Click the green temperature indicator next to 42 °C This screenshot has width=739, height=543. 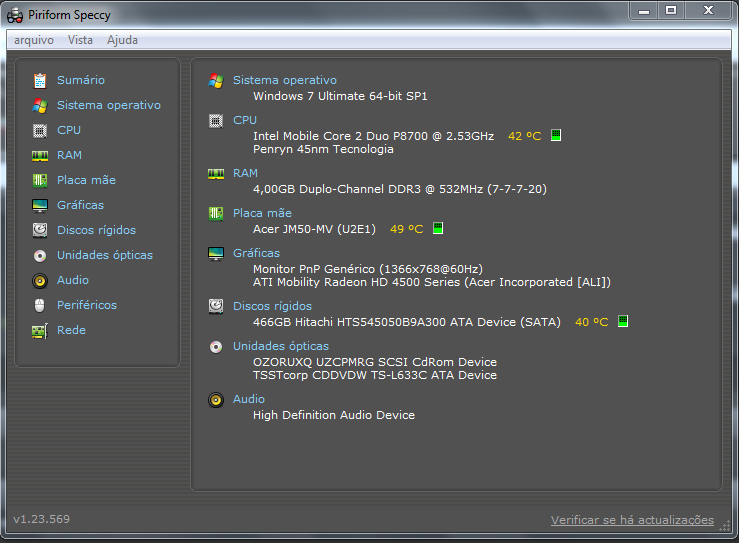(556, 135)
